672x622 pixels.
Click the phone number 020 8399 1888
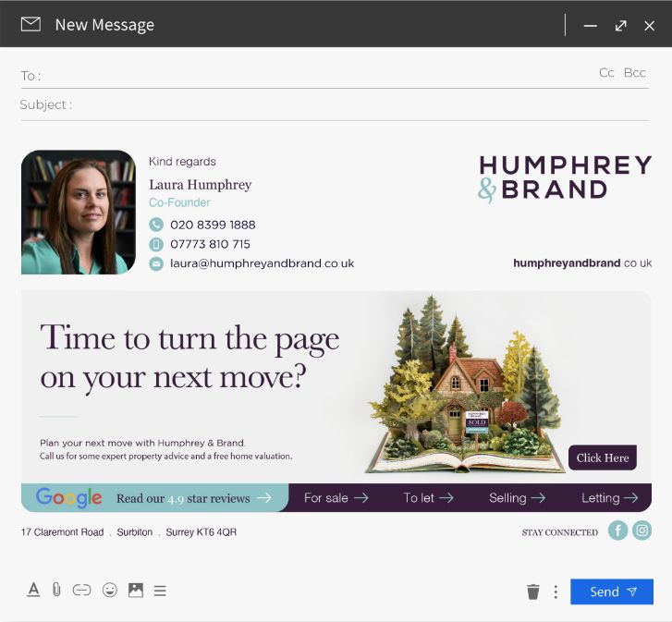pyautogui.click(x=213, y=225)
